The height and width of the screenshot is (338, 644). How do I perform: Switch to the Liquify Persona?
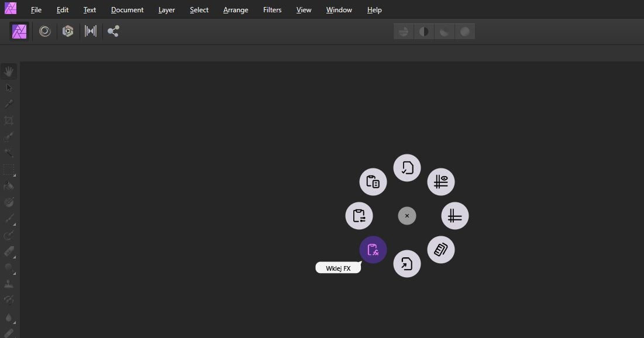point(45,32)
